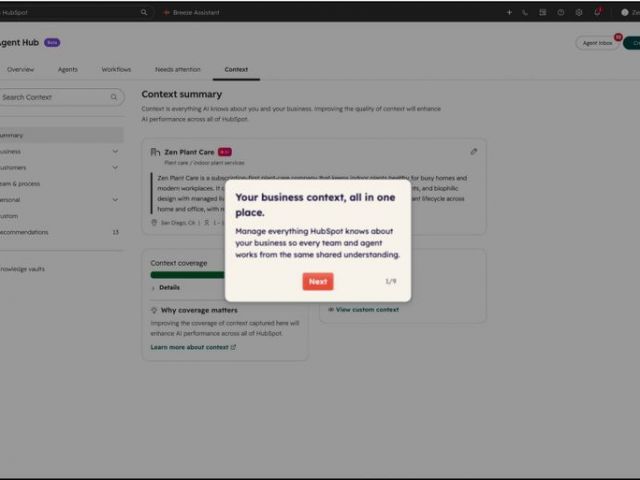Expand the Business sidebar chevron

[115, 151]
